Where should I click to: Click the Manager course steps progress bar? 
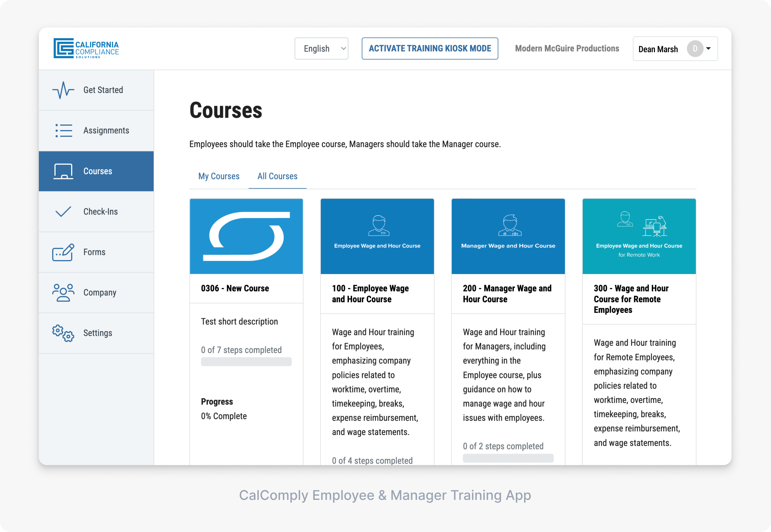(x=508, y=458)
